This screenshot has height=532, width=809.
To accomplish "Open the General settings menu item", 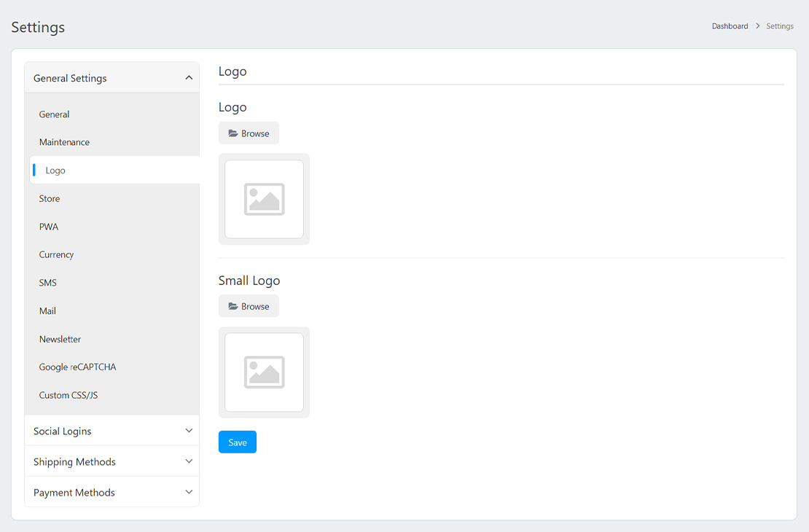I will [x=55, y=114].
